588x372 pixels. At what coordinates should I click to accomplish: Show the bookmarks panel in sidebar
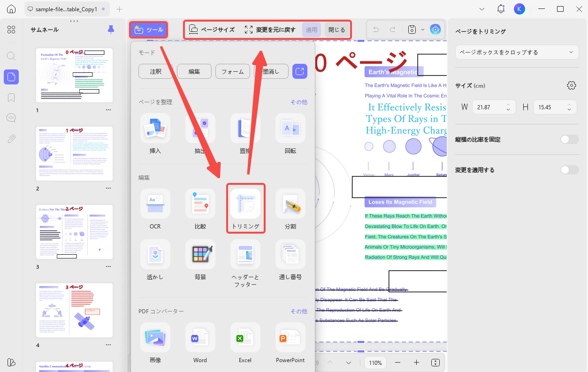11,98
